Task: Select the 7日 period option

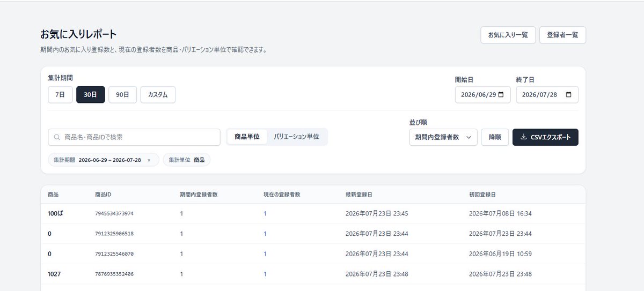Action: [x=60, y=94]
